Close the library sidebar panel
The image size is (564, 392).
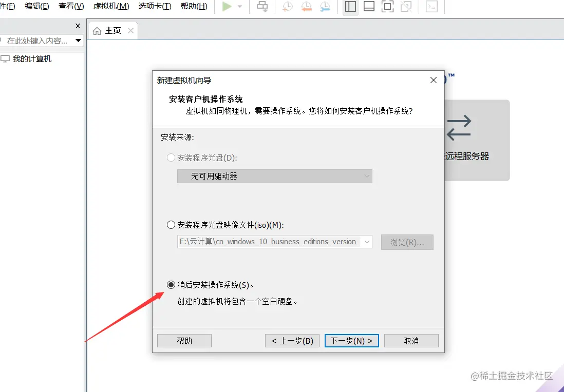coord(78,26)
